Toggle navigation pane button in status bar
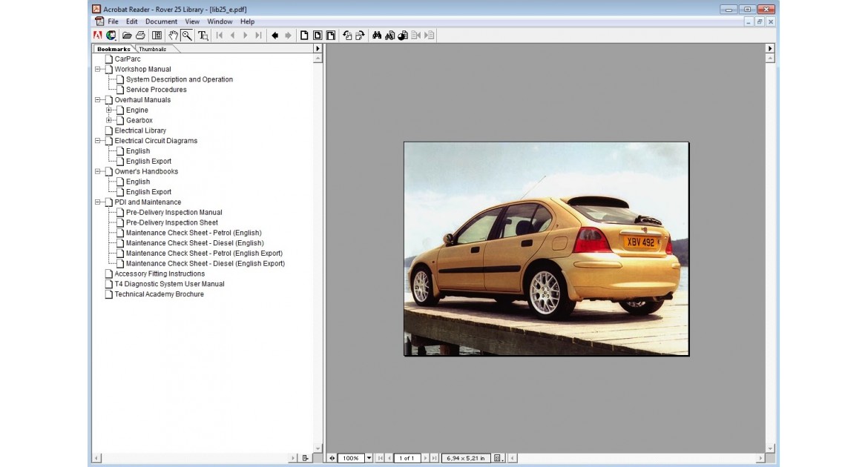Screen dimensions: 868x467 click(x=332, y=458)
